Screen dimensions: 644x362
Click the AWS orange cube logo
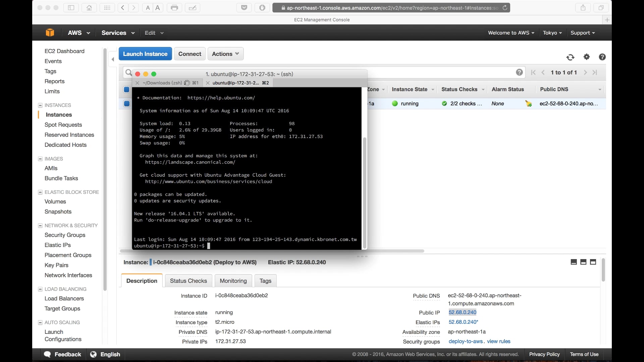click(x=50, y=33)
